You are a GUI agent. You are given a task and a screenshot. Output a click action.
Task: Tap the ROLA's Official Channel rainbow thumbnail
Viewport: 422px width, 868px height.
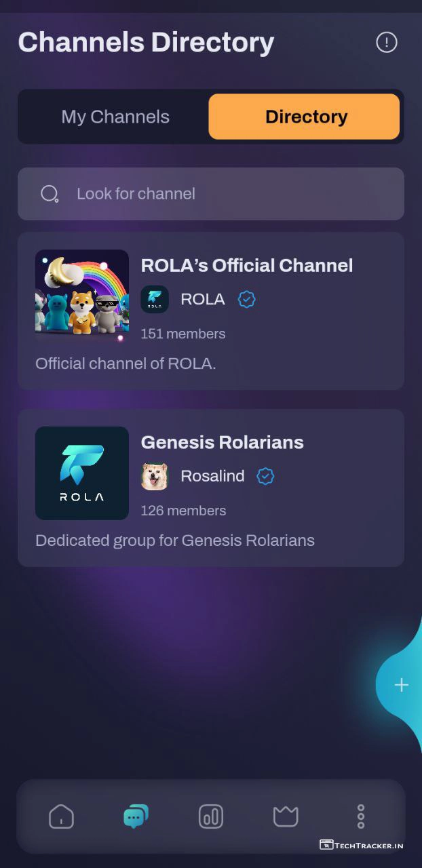click(82, 296)
